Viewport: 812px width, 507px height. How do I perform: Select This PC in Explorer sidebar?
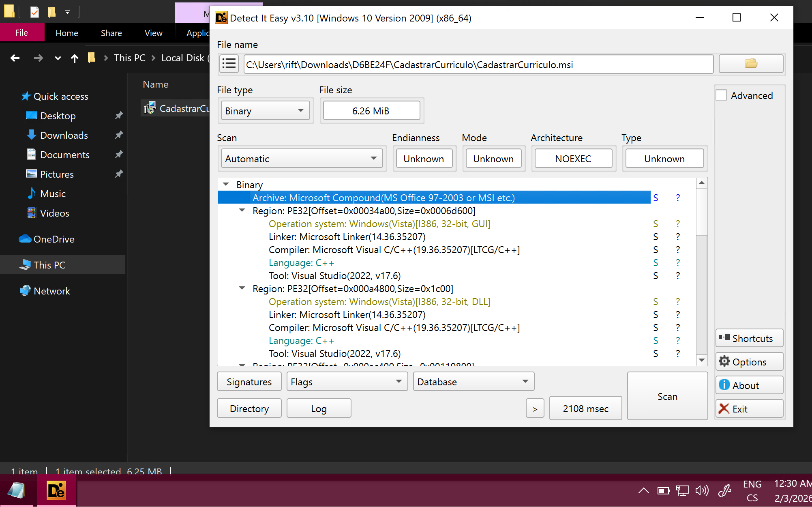[x=63, y=264]
